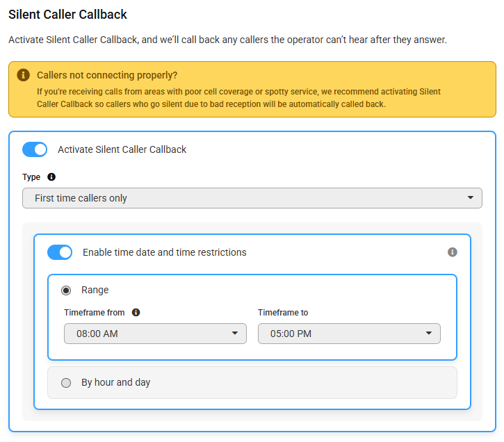504x442 pixels.
Task: Click the Range option label
Action: click(95, 290)
